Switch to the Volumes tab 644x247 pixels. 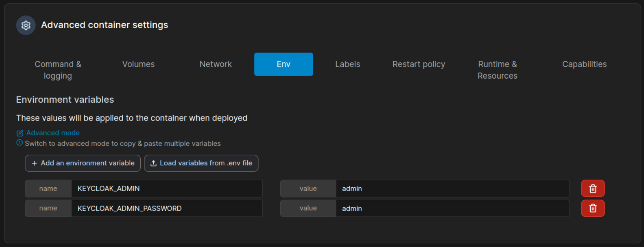point(138,64)
